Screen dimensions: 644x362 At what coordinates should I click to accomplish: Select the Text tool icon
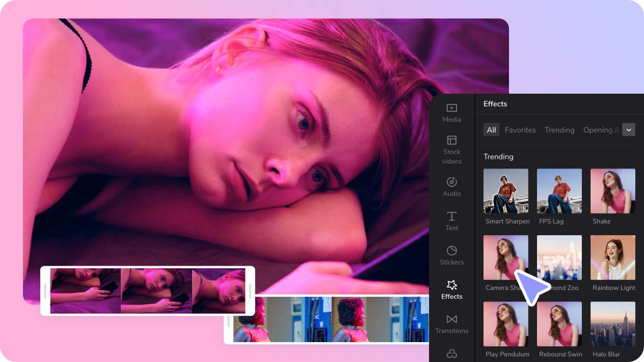click(451, 216)
